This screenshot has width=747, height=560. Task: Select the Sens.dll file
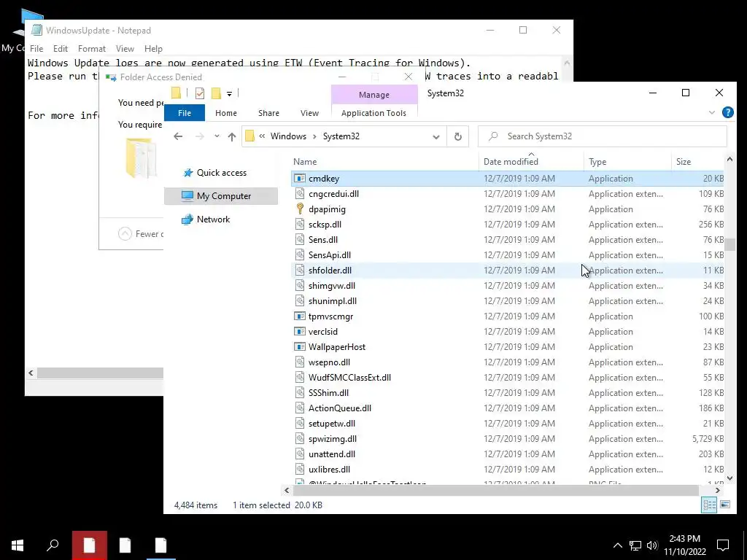[323, 239]
